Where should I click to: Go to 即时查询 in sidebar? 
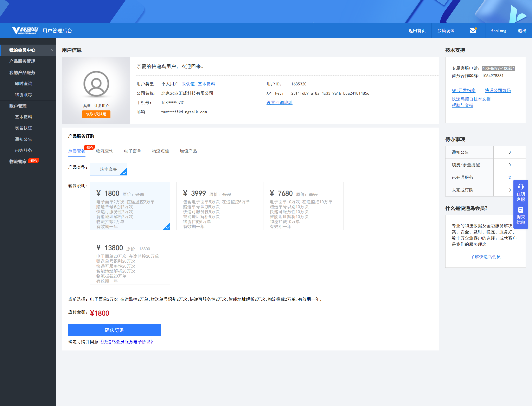coord(24,83)
